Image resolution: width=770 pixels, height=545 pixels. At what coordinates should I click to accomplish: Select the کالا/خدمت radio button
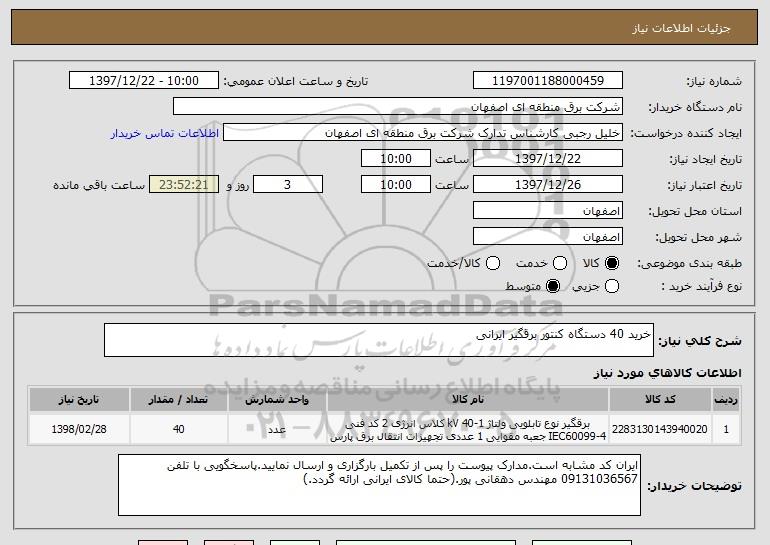point(493,263)
